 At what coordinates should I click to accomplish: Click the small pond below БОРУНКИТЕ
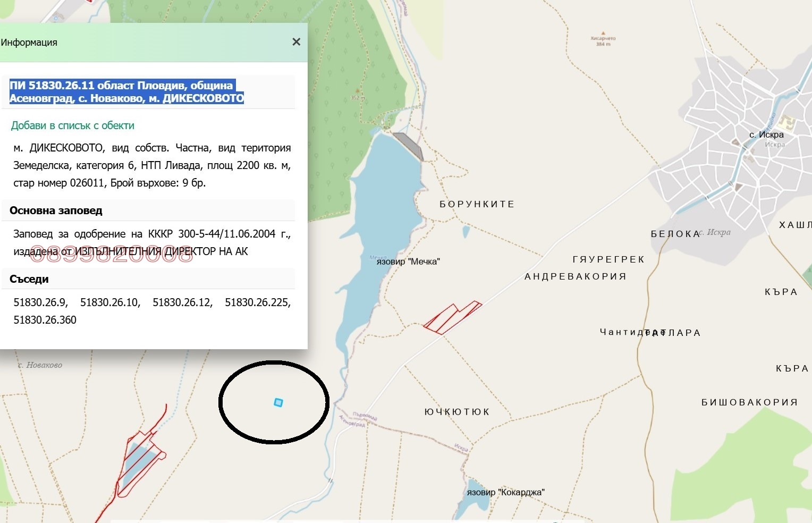[x=466, y=232]
